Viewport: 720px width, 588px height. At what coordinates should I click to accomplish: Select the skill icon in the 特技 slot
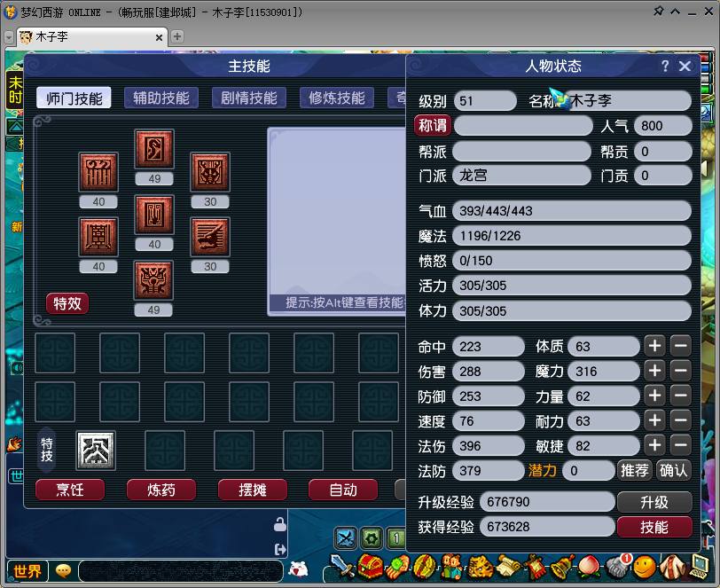pos(95,451)
